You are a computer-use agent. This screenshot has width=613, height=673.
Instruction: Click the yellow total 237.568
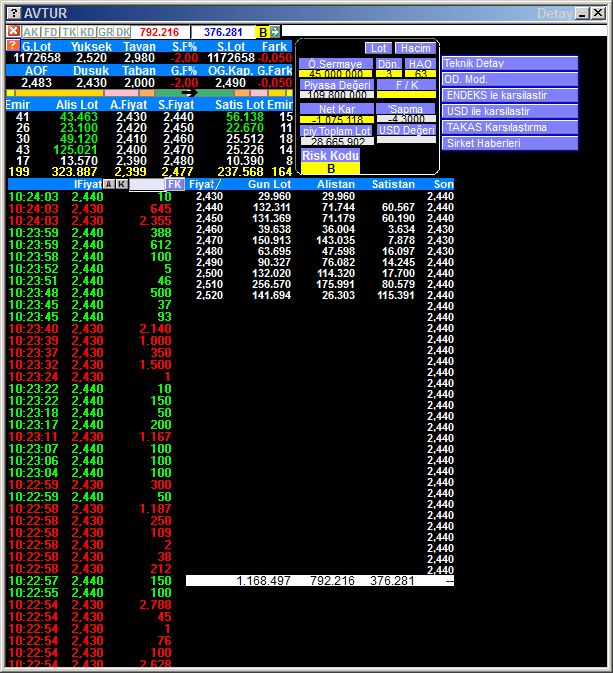tap(240, 172)
